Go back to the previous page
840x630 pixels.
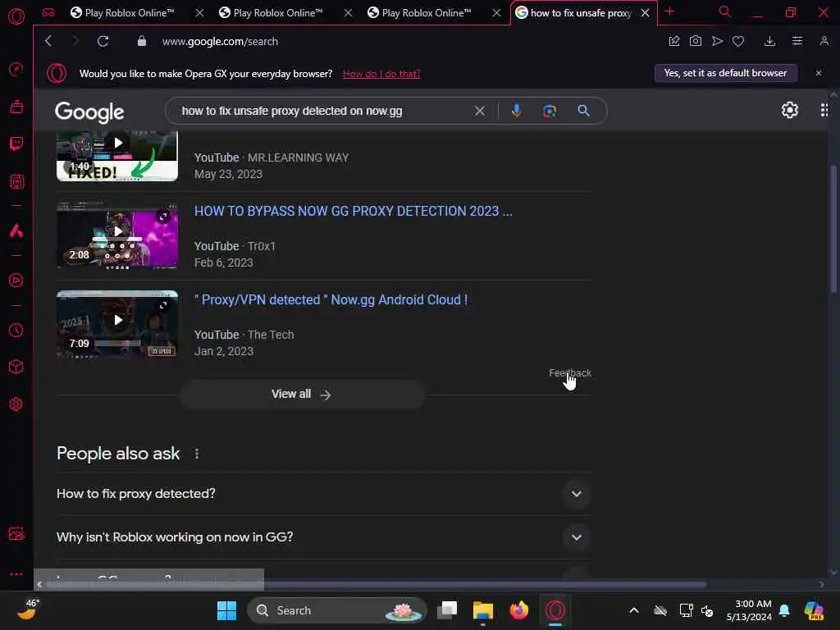point(48,41)
